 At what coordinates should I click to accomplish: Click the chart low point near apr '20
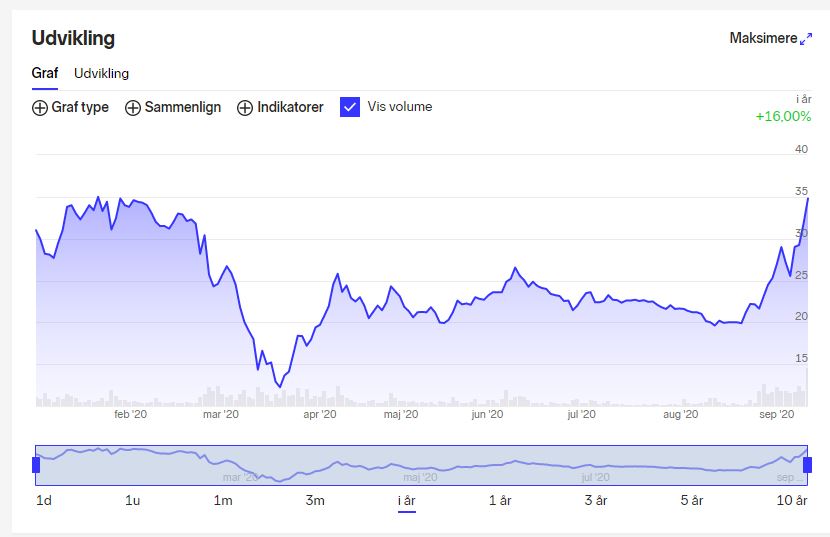click(280, 387)
